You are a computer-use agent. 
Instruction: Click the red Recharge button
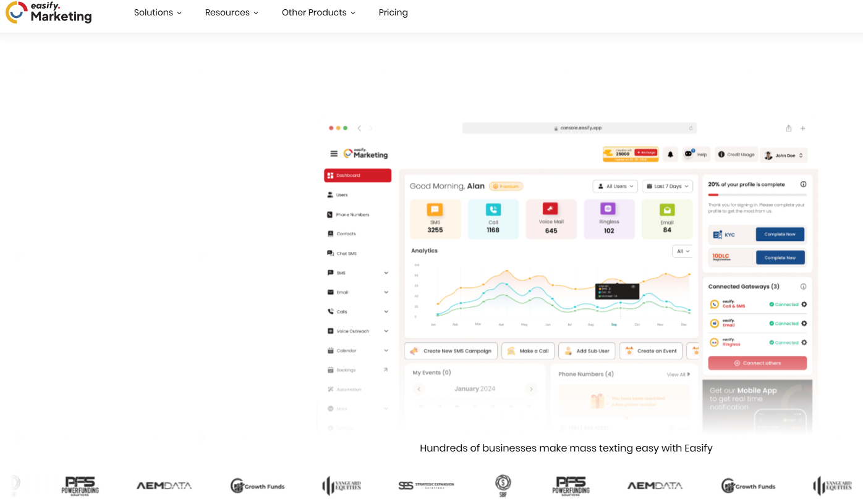(x=646, y=152)
